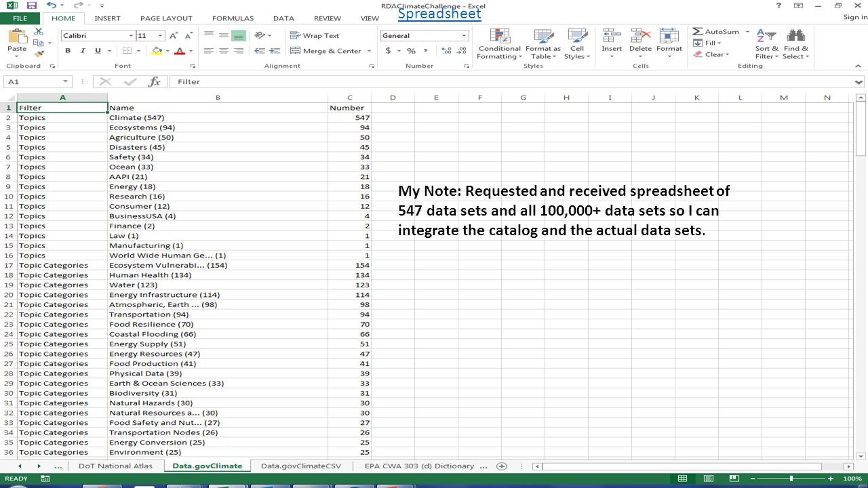Switch to the DATA ribbon tab
This screenshot has width=868, height=488.
point(283,18)
